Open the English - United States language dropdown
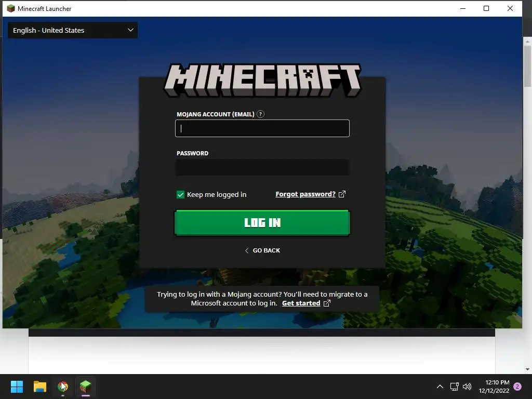The image size is (532, 399). 73,30
